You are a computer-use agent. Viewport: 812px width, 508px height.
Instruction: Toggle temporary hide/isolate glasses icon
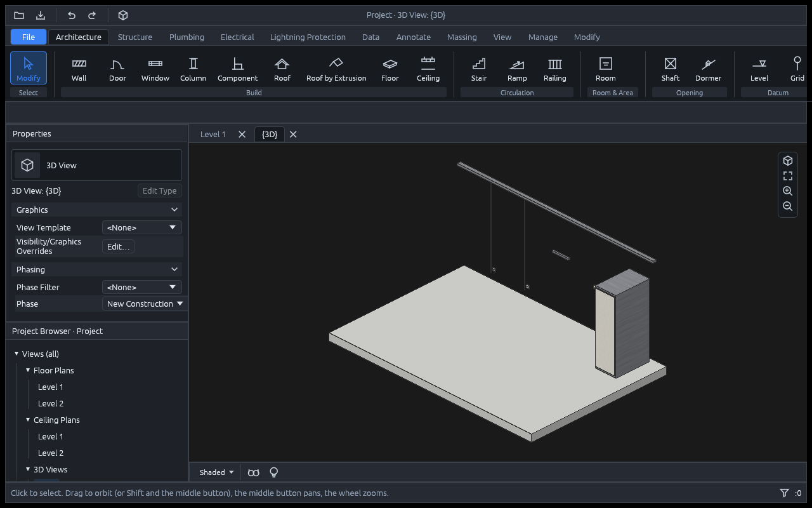coord(254,472)
